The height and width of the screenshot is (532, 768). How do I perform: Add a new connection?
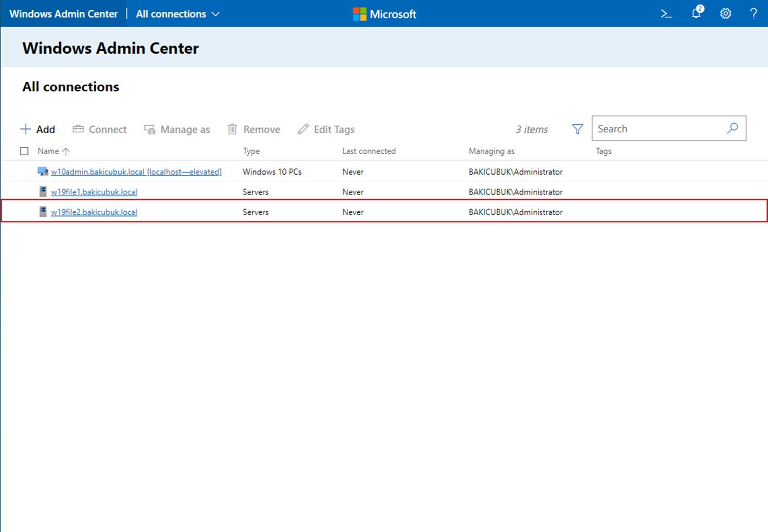pyautogui.click(x=38, y=129)
